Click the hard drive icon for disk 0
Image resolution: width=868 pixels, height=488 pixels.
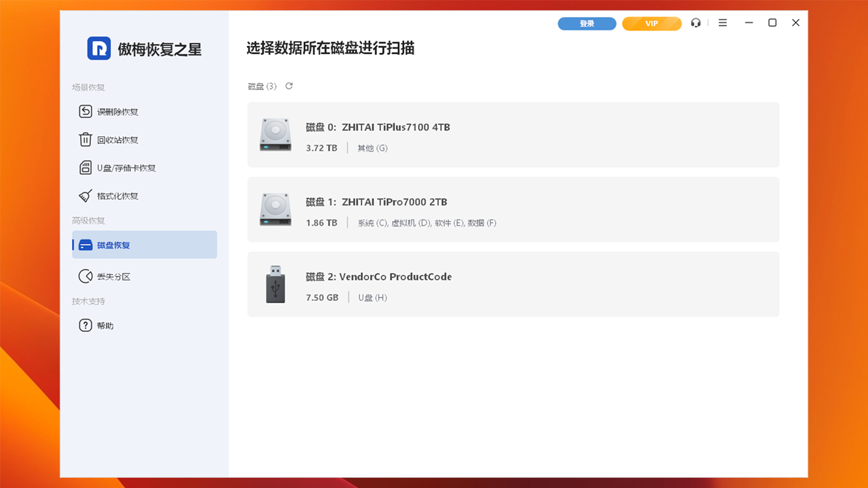click(x=275, y=134)
